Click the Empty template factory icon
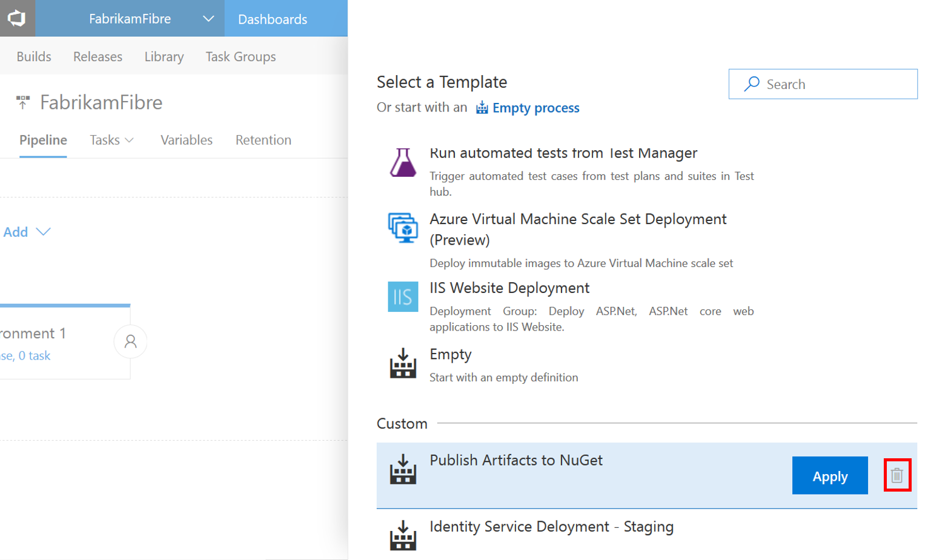This screenshot has height=560, width=928. pyautogui.click(x=403, y=363)
